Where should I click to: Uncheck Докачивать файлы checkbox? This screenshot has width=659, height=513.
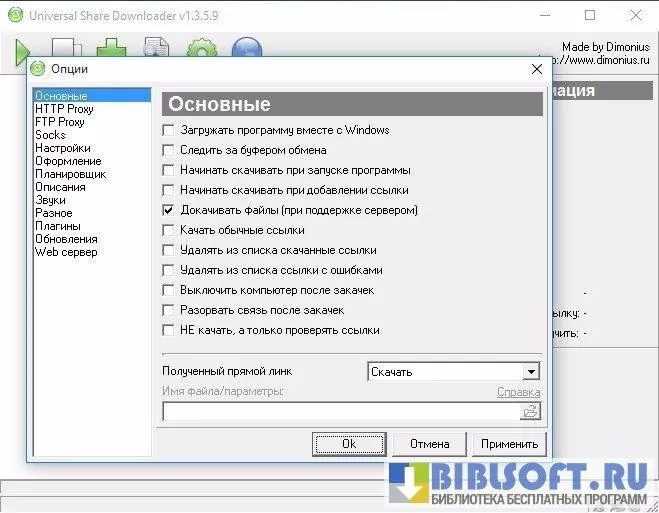click(168, 210)
